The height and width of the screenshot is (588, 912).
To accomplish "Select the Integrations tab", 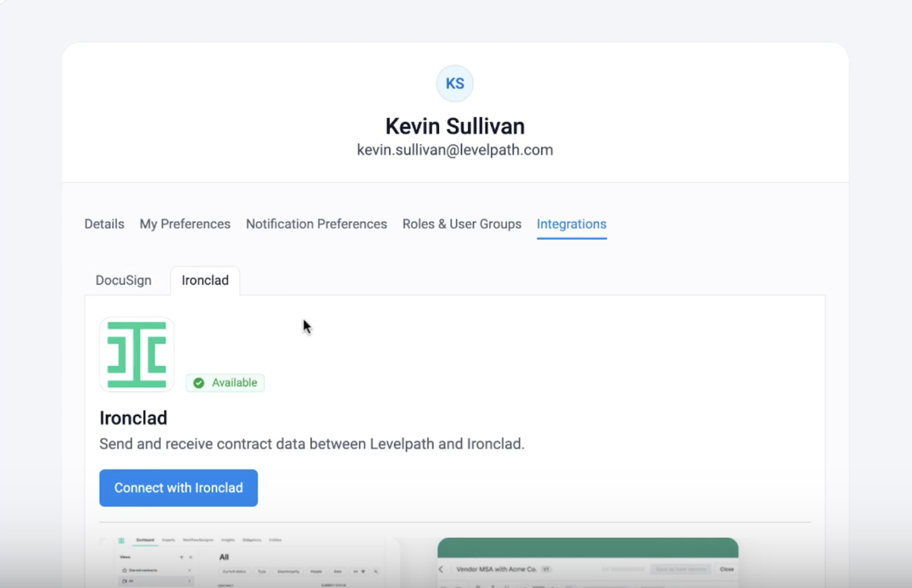I will [x=571, y=224].
